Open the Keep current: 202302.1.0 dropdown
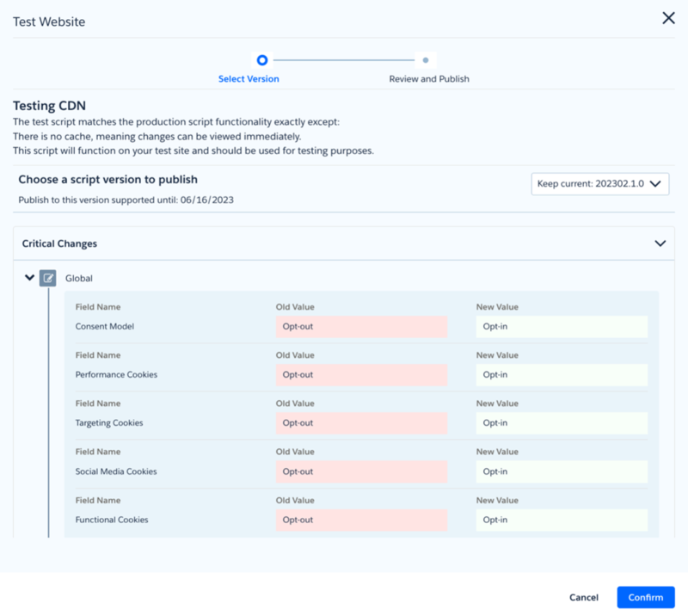 [x=600, y=183]
